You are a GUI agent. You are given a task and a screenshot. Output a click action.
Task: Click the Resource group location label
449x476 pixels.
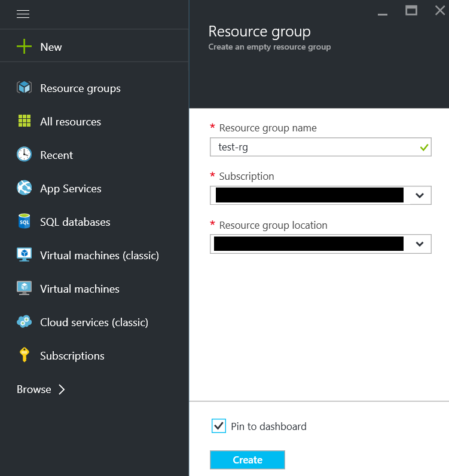point(273,225)
